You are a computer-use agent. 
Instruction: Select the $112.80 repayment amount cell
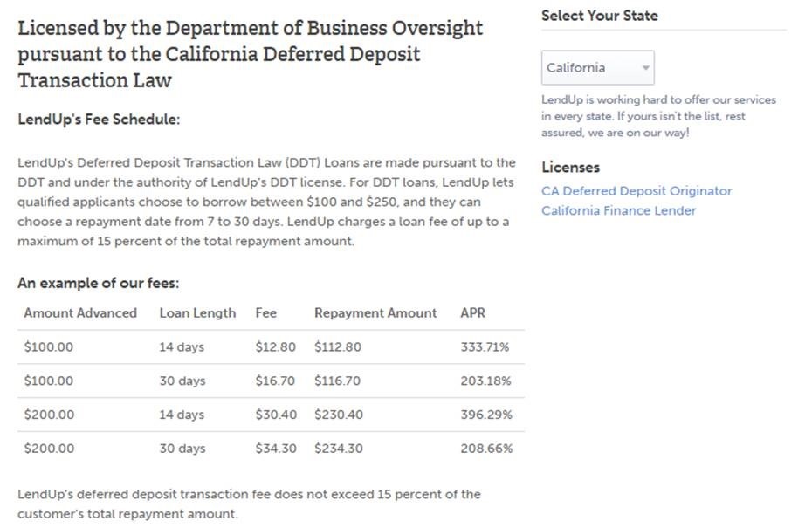338,346
